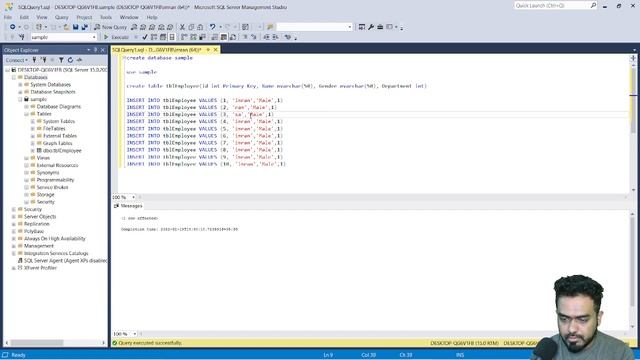Toggle the IntelliSense Enabled button
The height and width of the screenshot is (360, 640).
tap(172, 37)
